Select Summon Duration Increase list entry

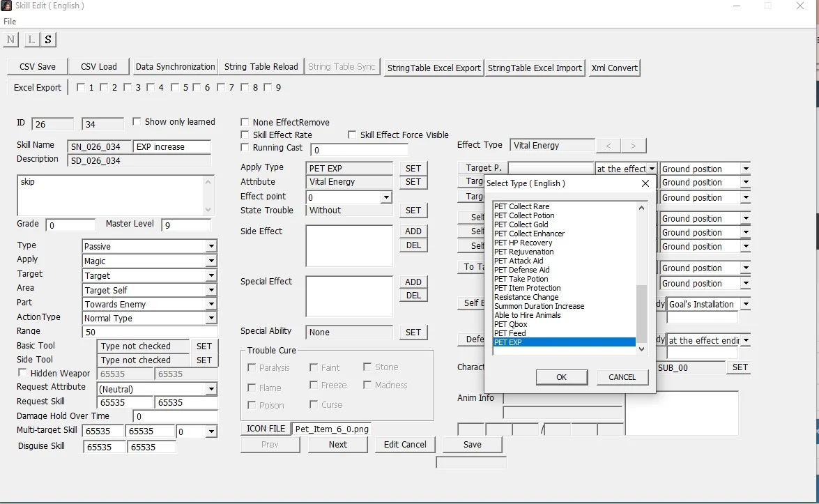point(564,306)
